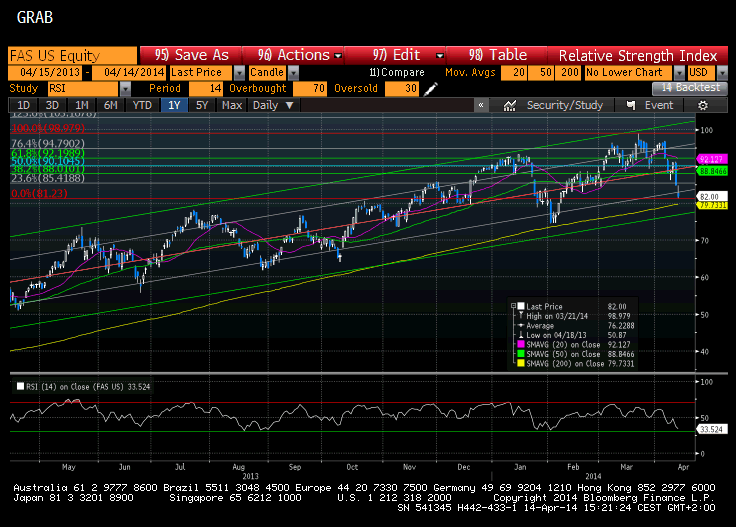Click the 79.7331 yellow price label
The height and width of the screenshot is (527, 736).
pyautogui.click(x=712, y=205)
